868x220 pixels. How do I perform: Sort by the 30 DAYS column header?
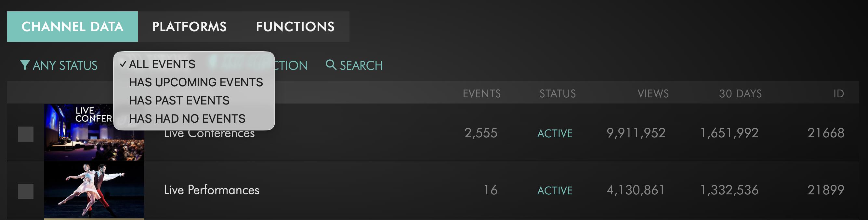pyautogui.click(x=740, y=93)
